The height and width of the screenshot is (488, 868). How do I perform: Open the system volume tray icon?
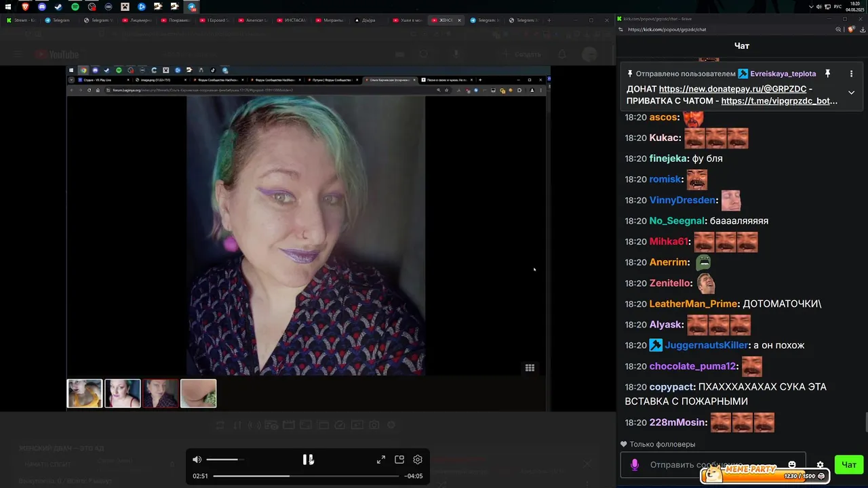pyautogui.click(x=820, y=7)
